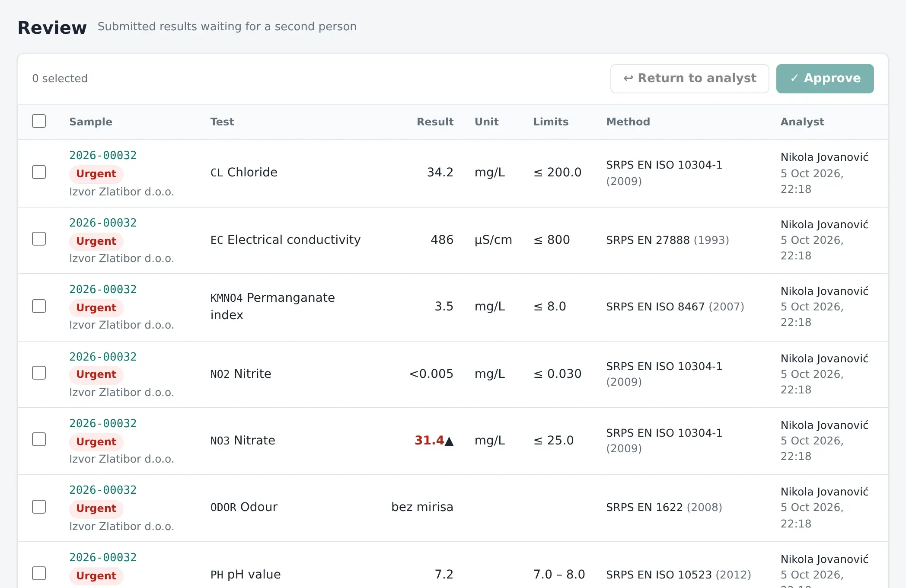
Task: Click the '≤ 200.0' limit cell
Action: (558, 172)
